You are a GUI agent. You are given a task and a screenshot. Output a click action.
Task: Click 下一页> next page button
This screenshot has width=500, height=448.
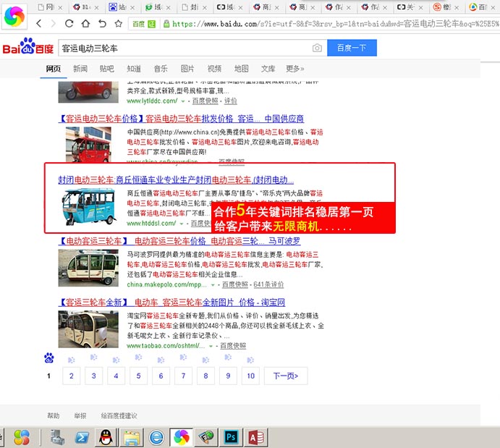tap(286, 376)
